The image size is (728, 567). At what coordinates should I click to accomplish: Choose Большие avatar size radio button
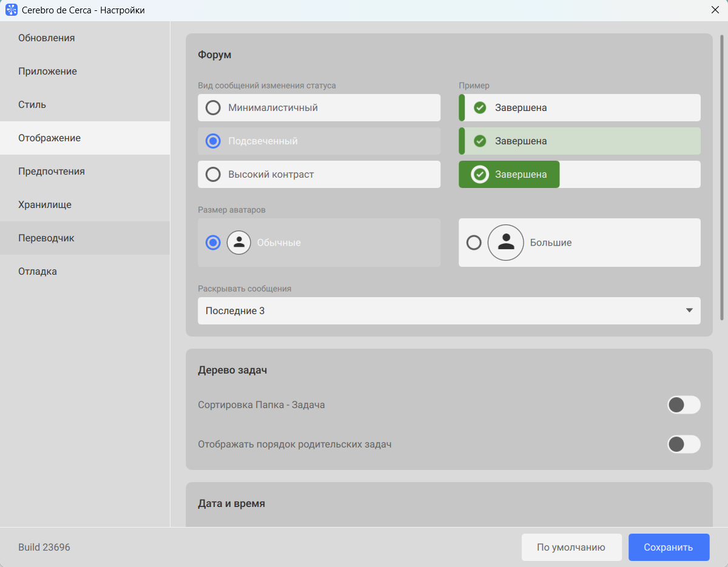pyautogui.click(x=474, y=243)
